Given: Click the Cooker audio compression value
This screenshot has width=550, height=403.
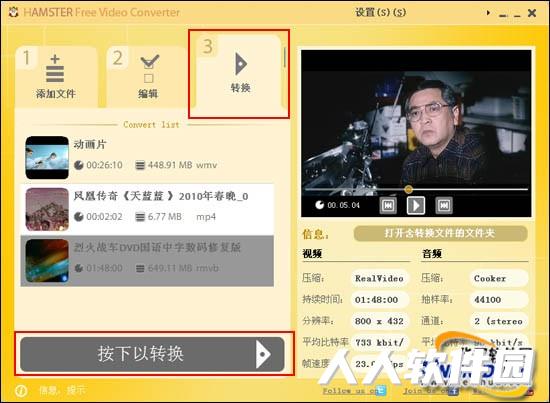Looking at the screenshot, I should pyautogui.click(x=499, y=278).
